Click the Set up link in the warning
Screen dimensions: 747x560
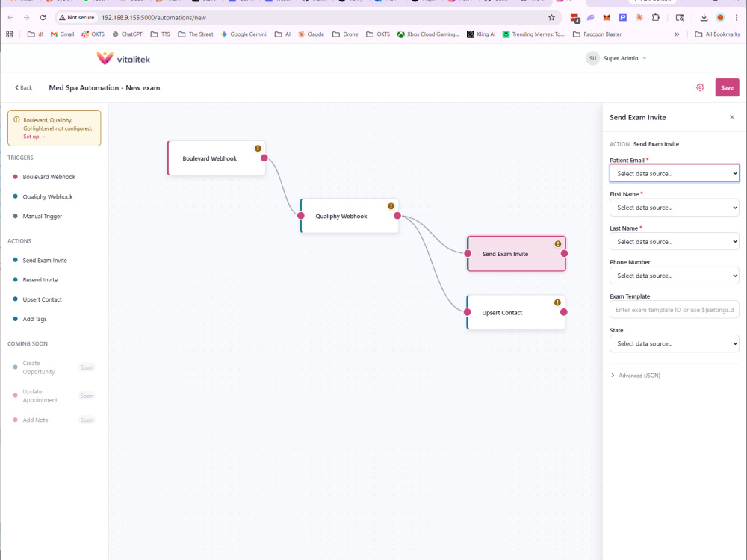34,137
